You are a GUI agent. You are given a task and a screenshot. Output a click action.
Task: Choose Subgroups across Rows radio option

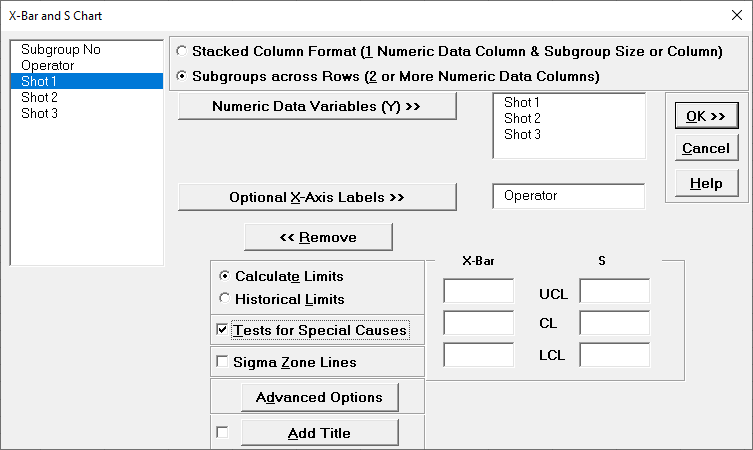pyautogui.click(x=180, y=75)
